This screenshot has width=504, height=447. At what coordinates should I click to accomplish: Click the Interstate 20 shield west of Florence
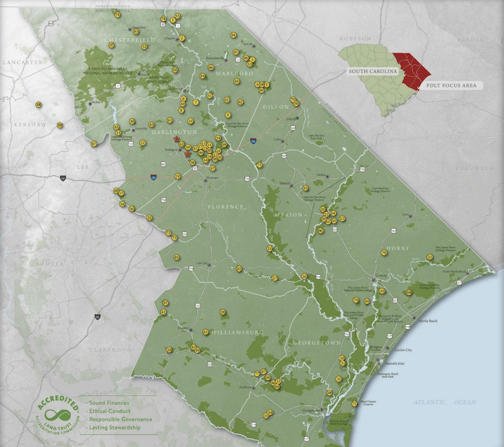pos(153,178)
